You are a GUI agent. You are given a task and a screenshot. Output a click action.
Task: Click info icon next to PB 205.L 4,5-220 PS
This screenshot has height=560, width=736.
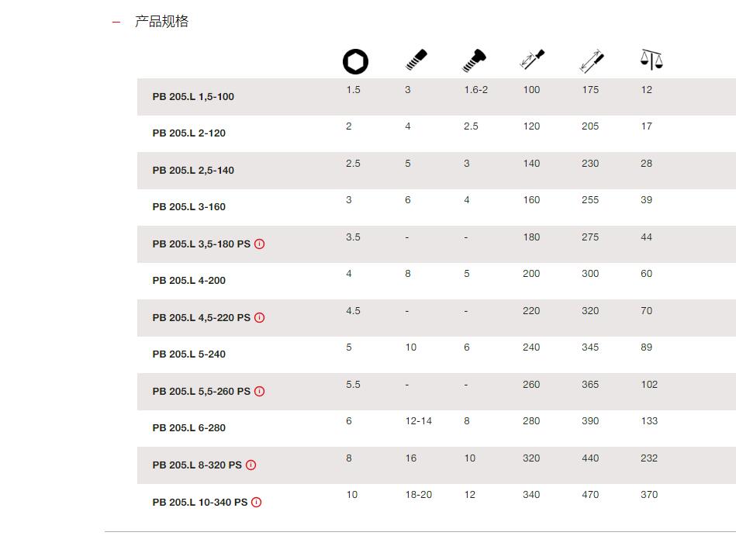pos(260,318)
